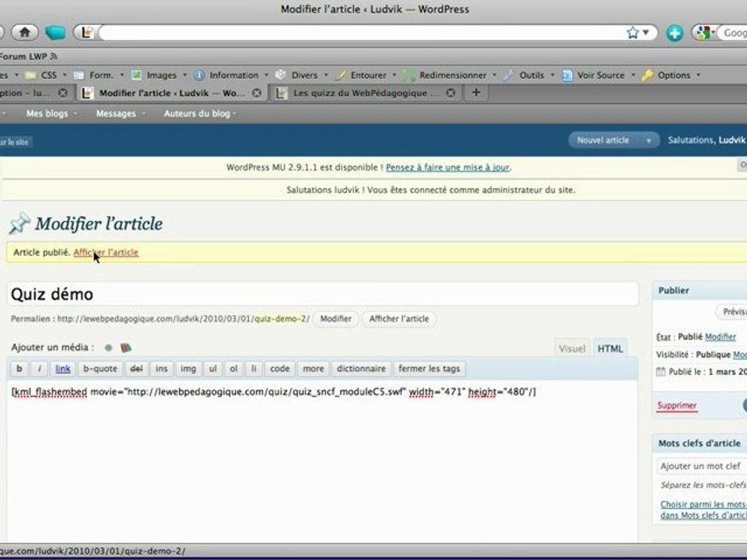Image resolution: width=747 pixels, height=560 pixels.
Task: Click the Form. toolbar icon
Action: 79,75
